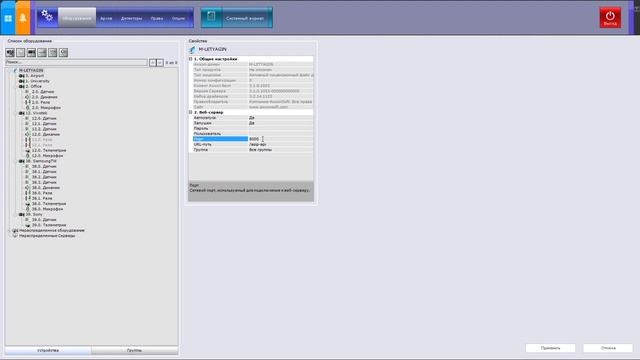Collapse the 2. Веб-сервер section

(191, 112)
